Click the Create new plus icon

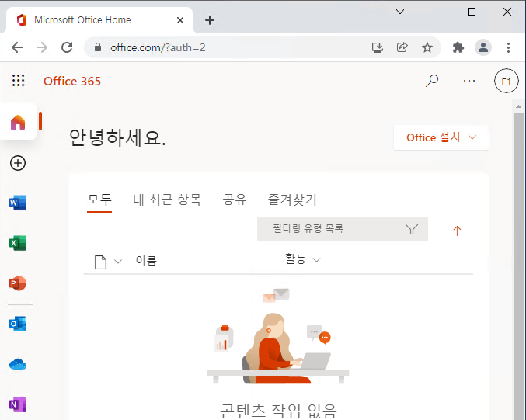pos(18,163)
